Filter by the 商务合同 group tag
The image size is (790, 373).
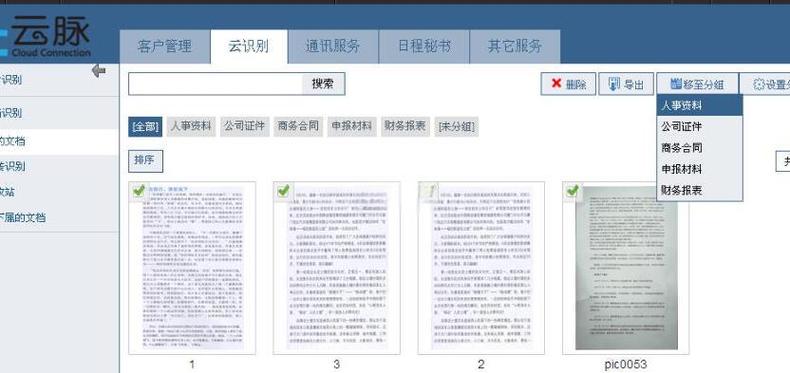point(298,127)
